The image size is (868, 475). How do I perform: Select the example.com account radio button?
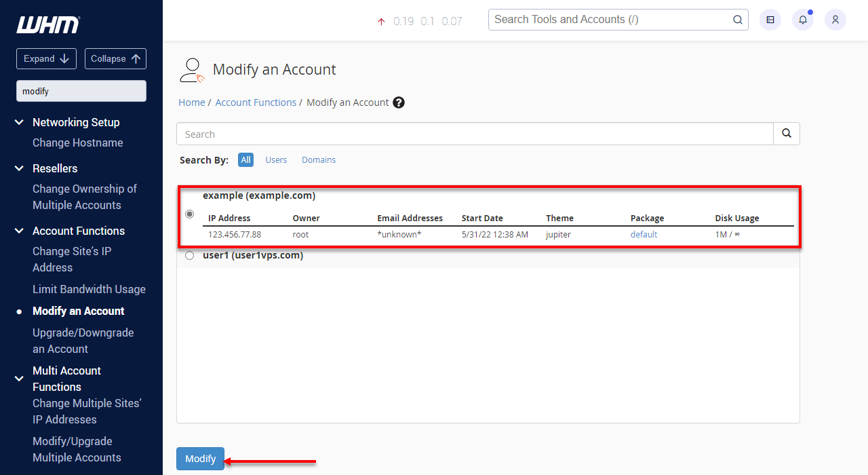tap(189, 214)
